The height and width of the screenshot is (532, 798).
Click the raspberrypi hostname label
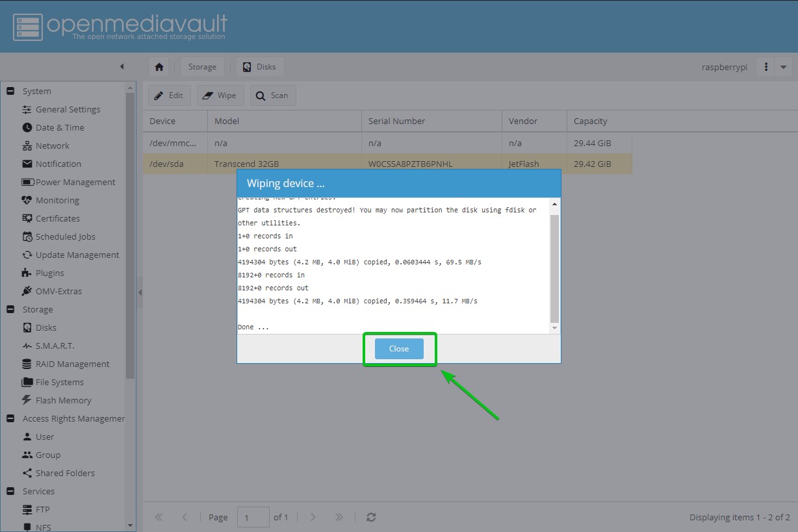click(725, 67)
